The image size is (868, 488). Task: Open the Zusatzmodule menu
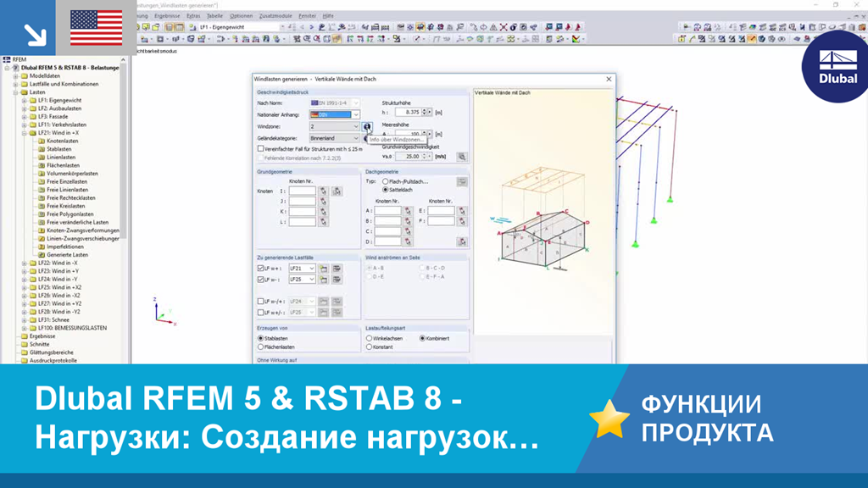coord(275,16)
